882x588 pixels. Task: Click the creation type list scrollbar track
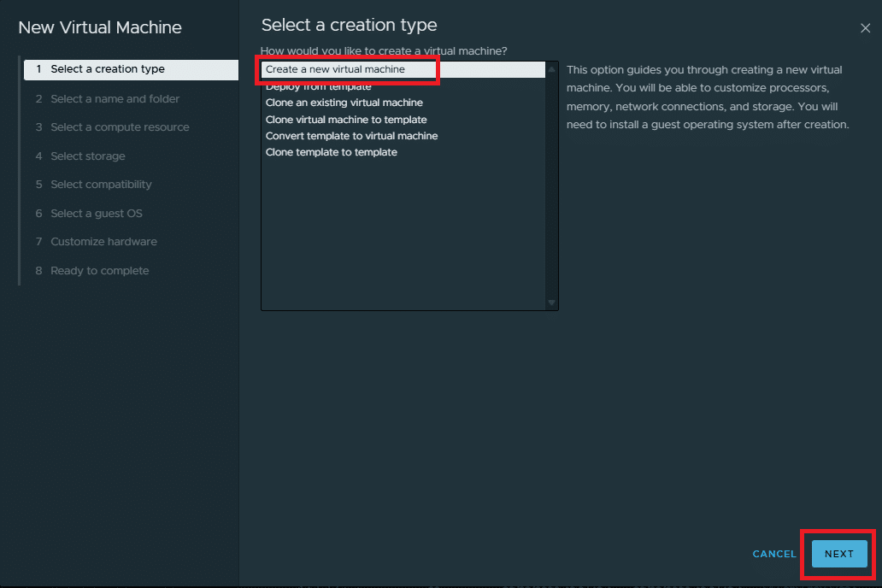tap(551, 188)
